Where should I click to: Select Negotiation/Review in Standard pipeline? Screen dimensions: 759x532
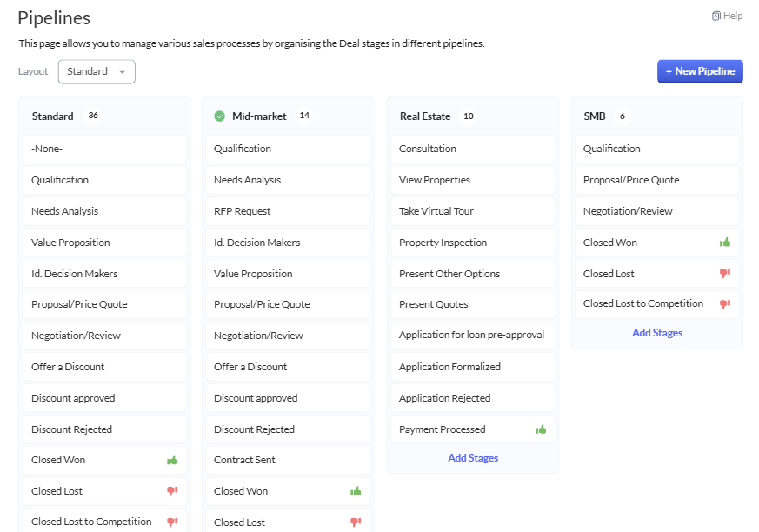104,336
